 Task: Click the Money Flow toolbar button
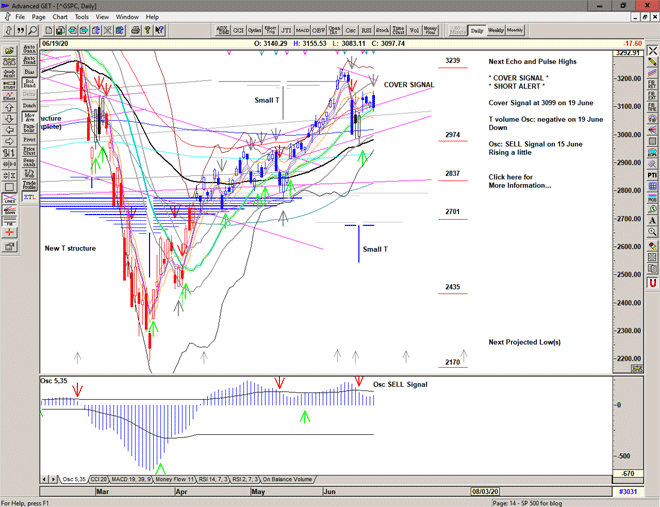coord(430,30)
